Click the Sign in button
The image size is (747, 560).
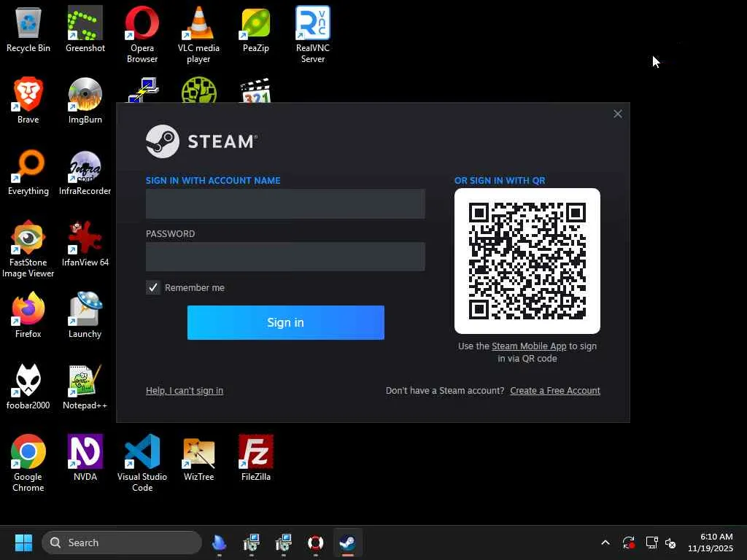285,322
